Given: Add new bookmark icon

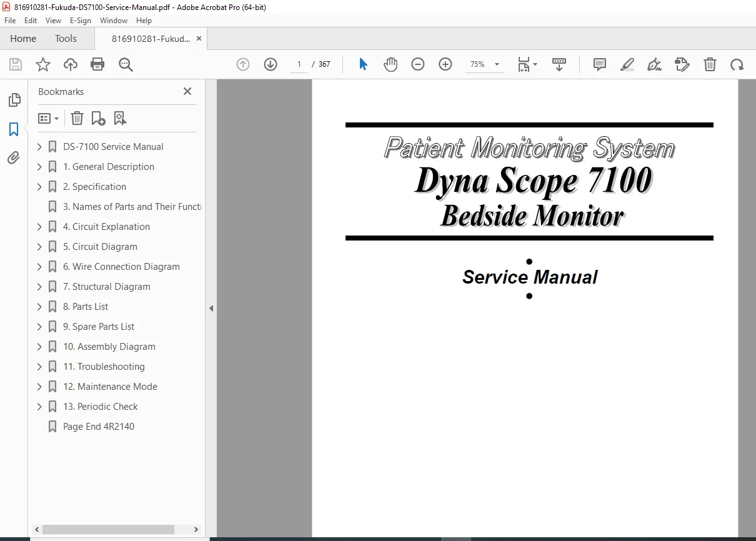Looking at the screenshot, I should click(x=98, y=118).
